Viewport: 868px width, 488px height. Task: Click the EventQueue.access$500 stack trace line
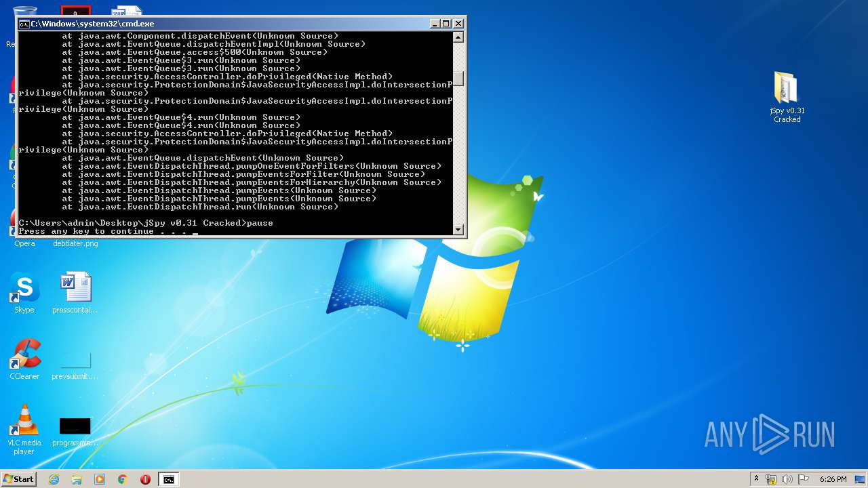coord(195,52)
